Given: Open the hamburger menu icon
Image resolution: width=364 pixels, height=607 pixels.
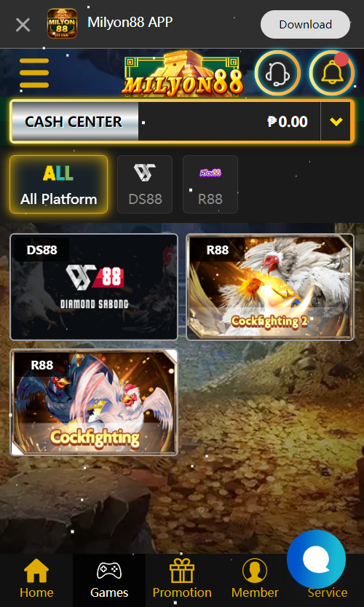Looking at the screenshot, I should (x=34, y=73).
